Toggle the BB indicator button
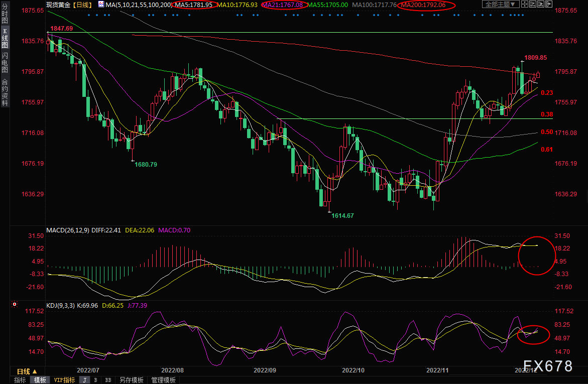 (x=108, y=380)
